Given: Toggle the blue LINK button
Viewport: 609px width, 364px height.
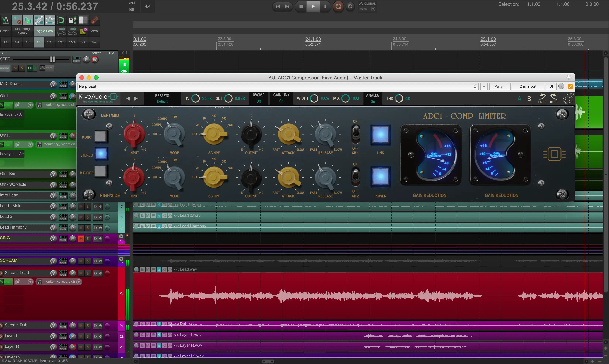Looking at the screenshot, I should click(x=380, y=135).
